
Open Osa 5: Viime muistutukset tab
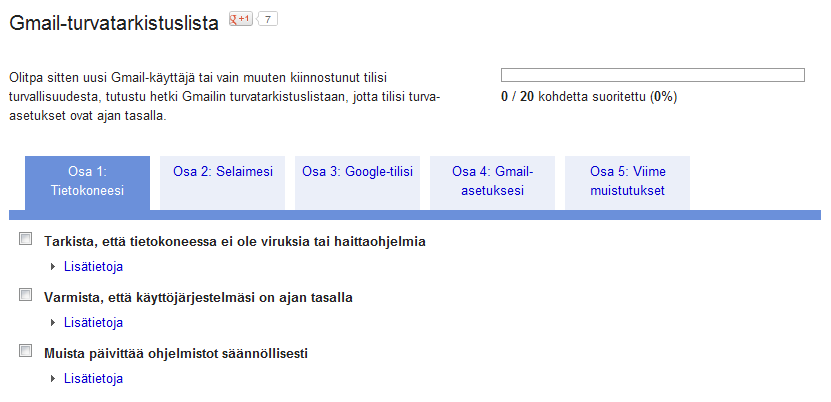pyautogui.click(x=627, y=181)
